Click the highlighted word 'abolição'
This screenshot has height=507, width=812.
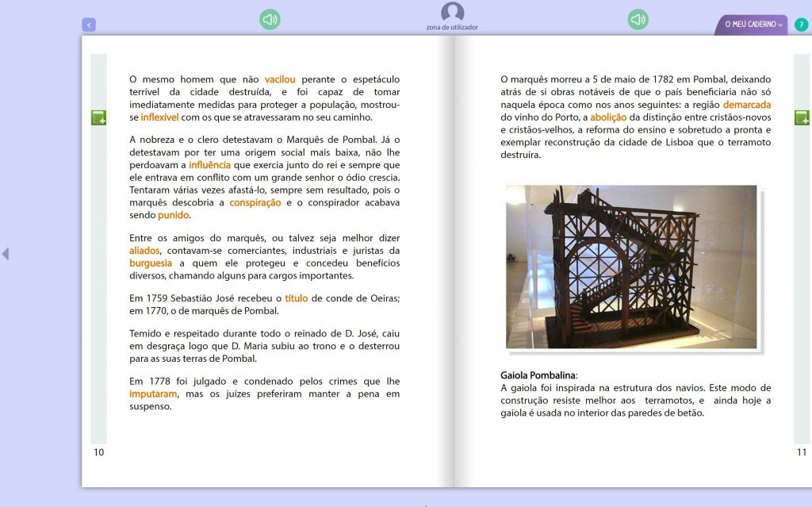[607, 117]
